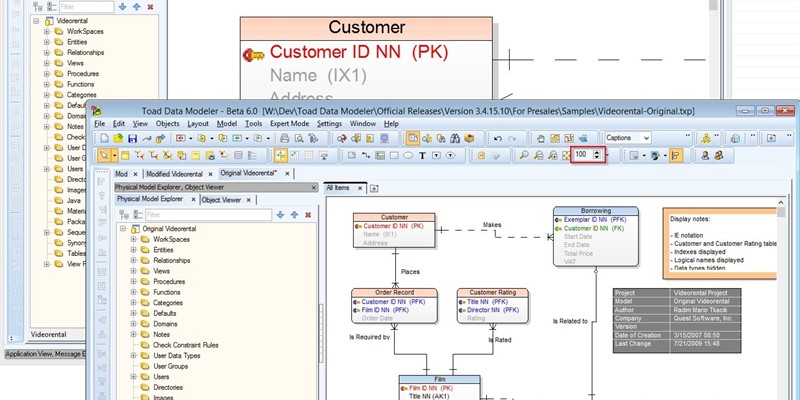Expand the Relationships folder in Original Videorental tree
The image size is (800, 400).
tap(134, 260)
